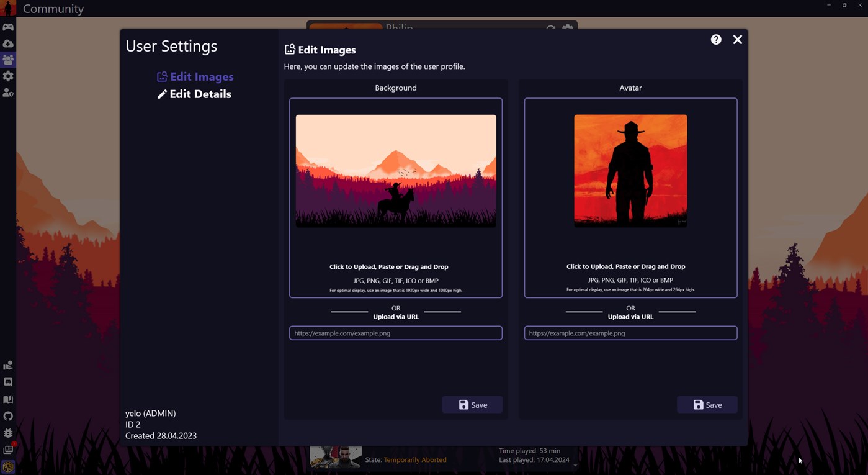Screen dimensions: 868x475
Task: Click the cowboy profile avatar in the sidebar
Action: 8,8
